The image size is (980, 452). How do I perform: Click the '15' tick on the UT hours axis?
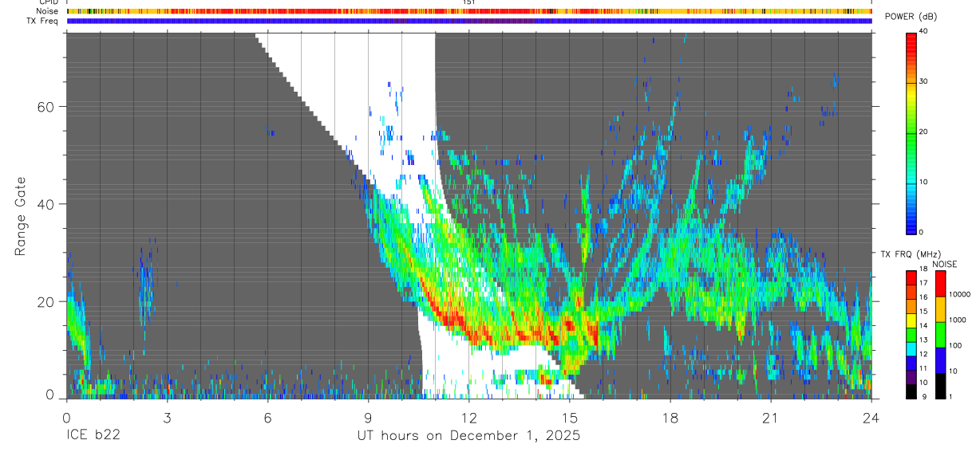pyautogui.click(x=569, y=417)
